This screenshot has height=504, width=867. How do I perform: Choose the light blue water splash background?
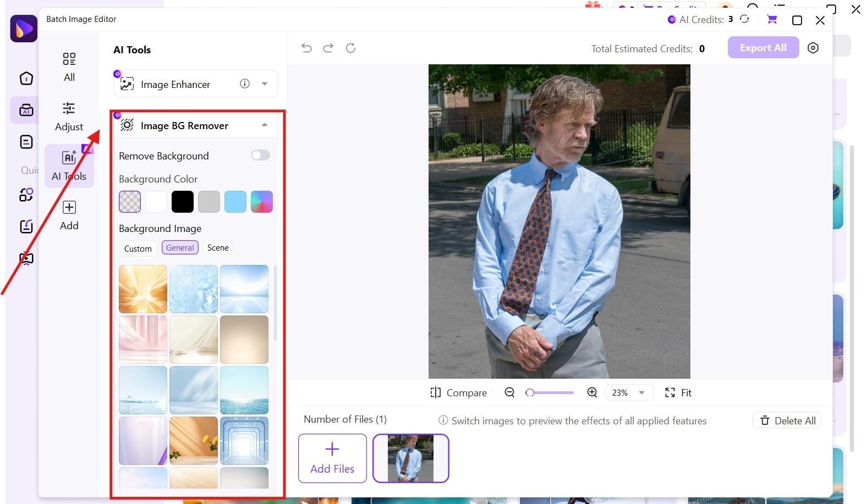coord(194,289)
